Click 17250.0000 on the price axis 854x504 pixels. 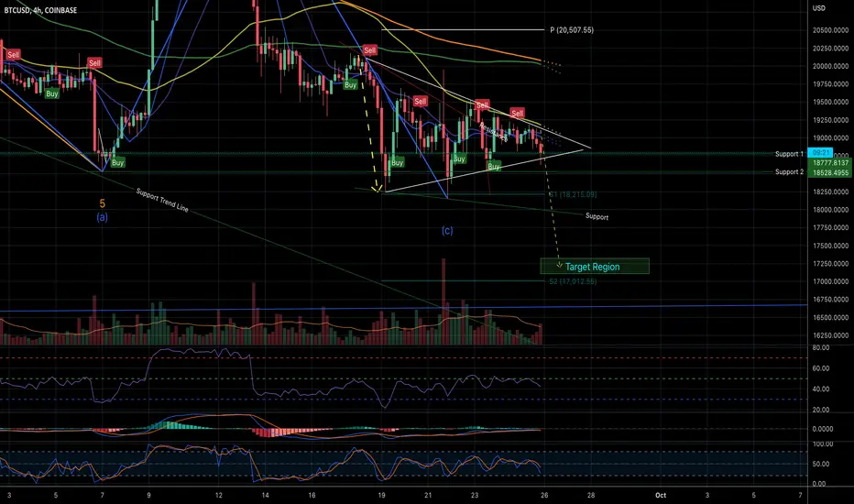coord(830,264)
